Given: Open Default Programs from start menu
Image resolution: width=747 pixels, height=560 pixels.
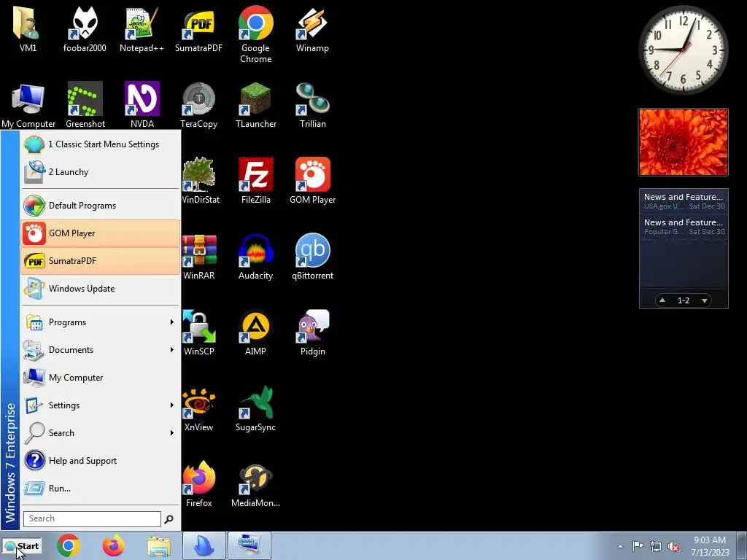Looking at the screenshot, I should point(101,205).
